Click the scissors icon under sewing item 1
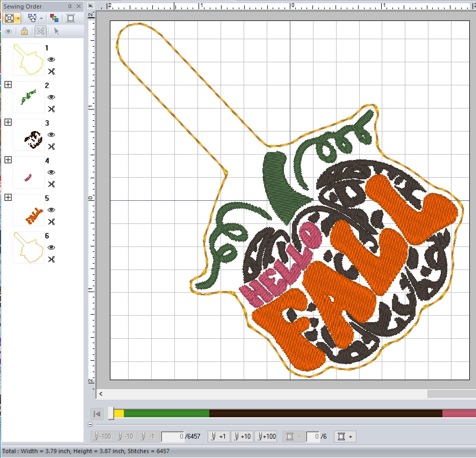This screenshot has width=476, height=458. pyautogui.click(x=51, y=71)
